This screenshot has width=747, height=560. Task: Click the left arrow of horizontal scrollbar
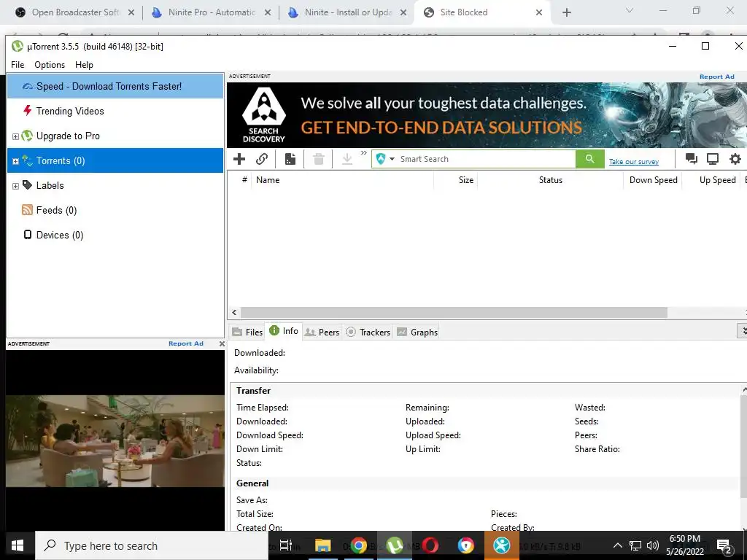[234, 312]
